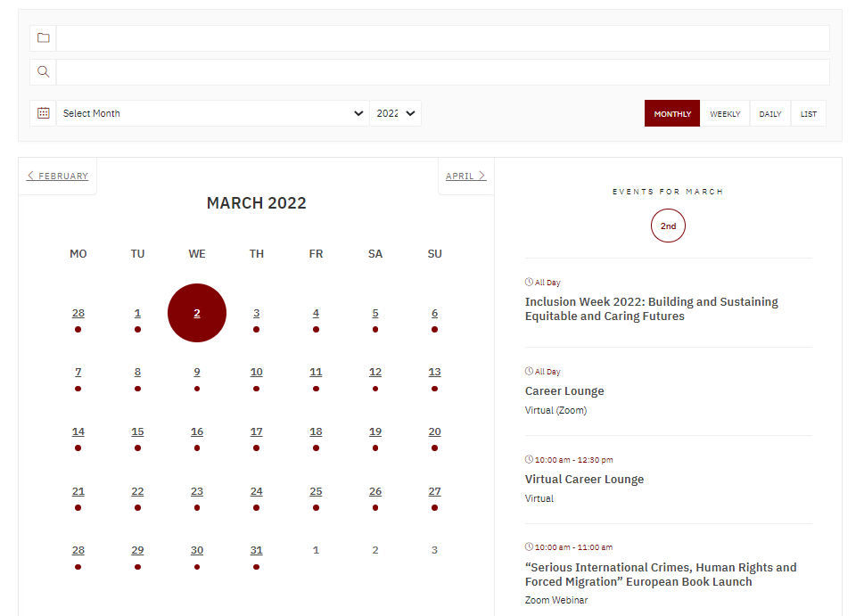
Task: Click the Zoom Webinar location text
Action: [x=556, y=600]
